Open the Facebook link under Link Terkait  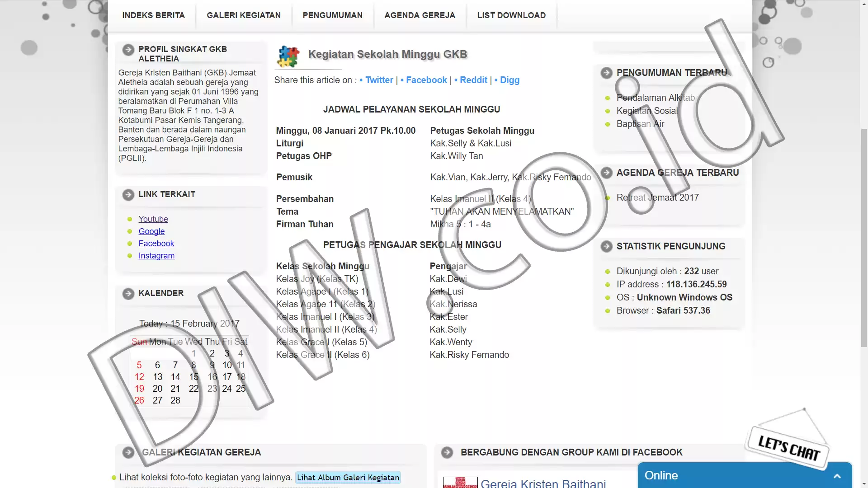pos(156,244)
